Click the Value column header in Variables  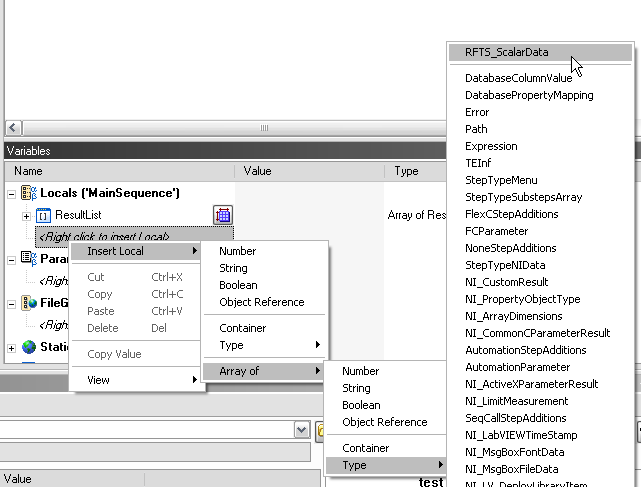coord(309,171)
